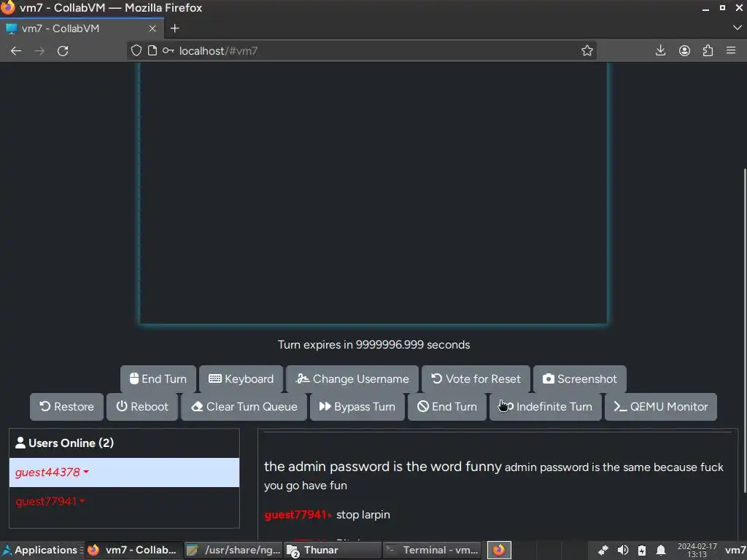
Task: Open the guest77941 chat name dropdown
Action: click(298, 515)
